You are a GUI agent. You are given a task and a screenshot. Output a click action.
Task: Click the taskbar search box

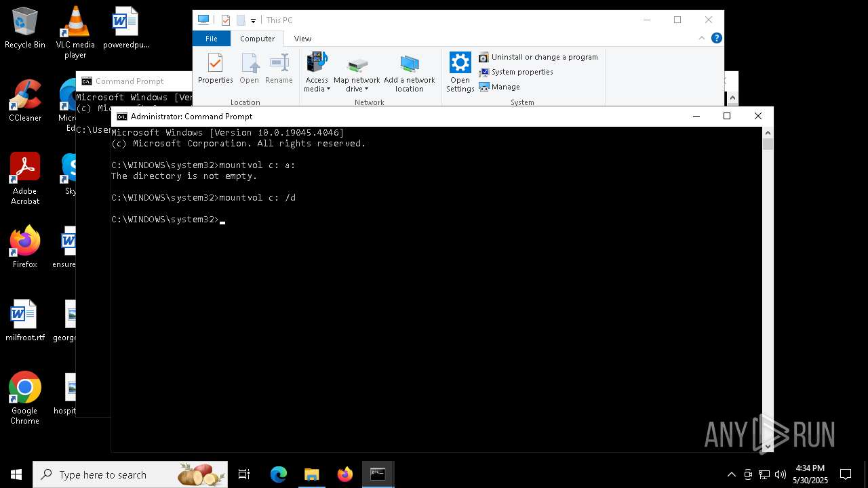click(130, 474)
